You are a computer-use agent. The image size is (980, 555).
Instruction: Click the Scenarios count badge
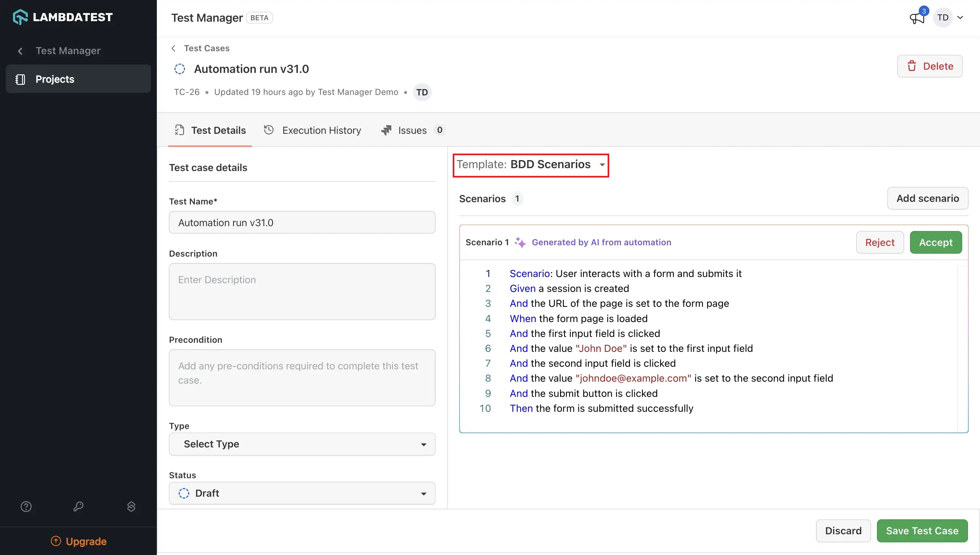coord(517,199)
